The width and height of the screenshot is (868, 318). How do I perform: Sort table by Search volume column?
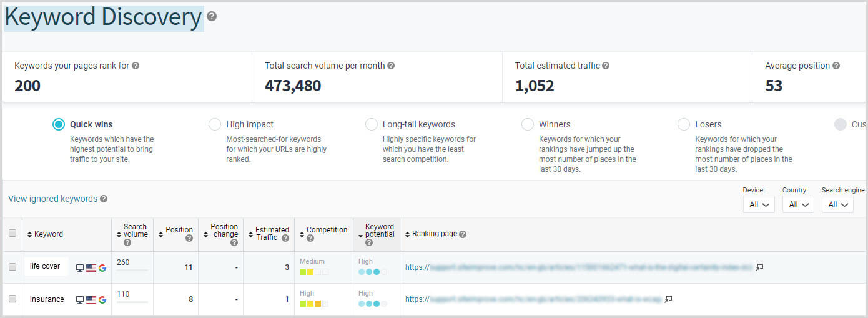[x=134, y=231]
